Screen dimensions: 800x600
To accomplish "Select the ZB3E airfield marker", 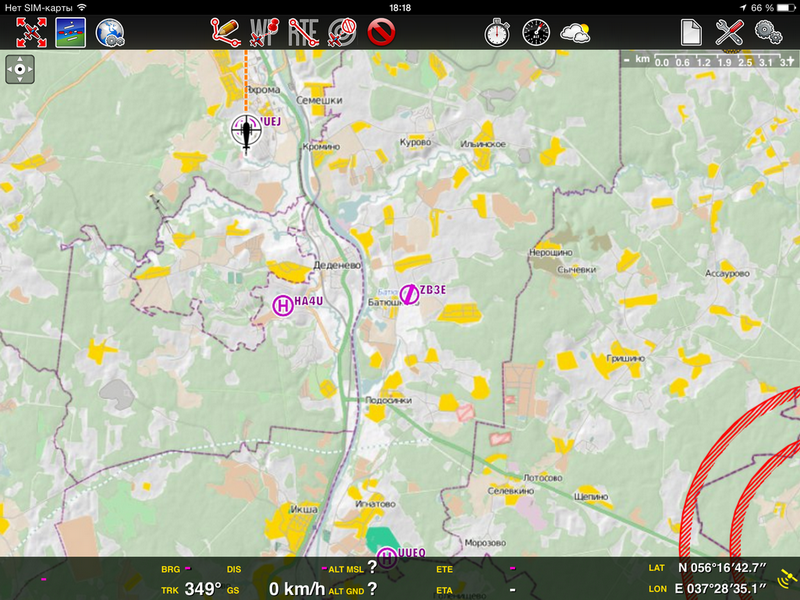I will pyautogui.click(x=409, y=293).
